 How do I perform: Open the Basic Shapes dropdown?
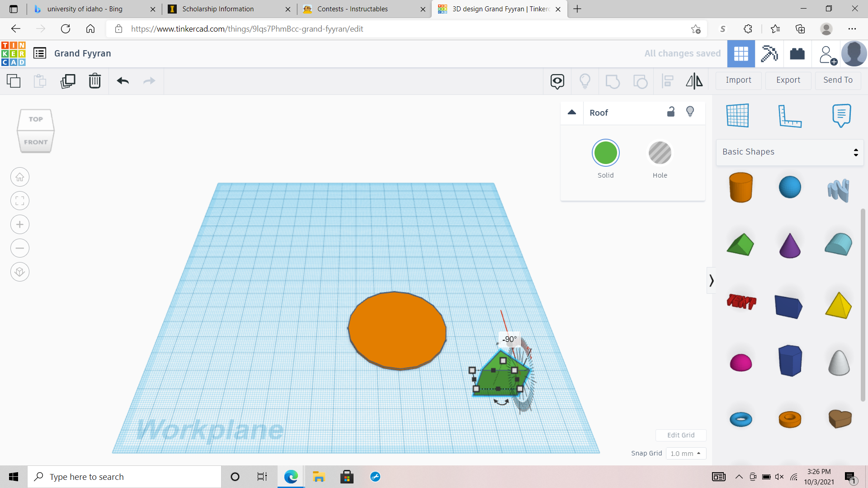(x=790, y=152)
